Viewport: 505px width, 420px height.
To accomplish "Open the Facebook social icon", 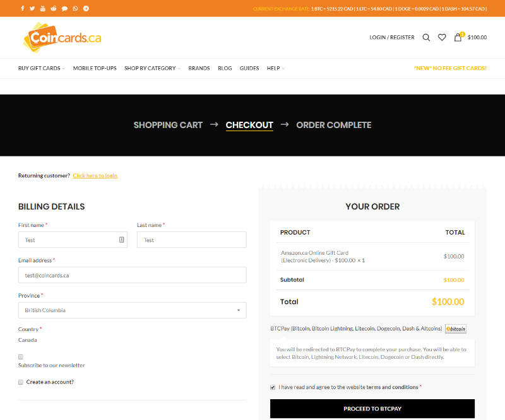I will 23,8.
